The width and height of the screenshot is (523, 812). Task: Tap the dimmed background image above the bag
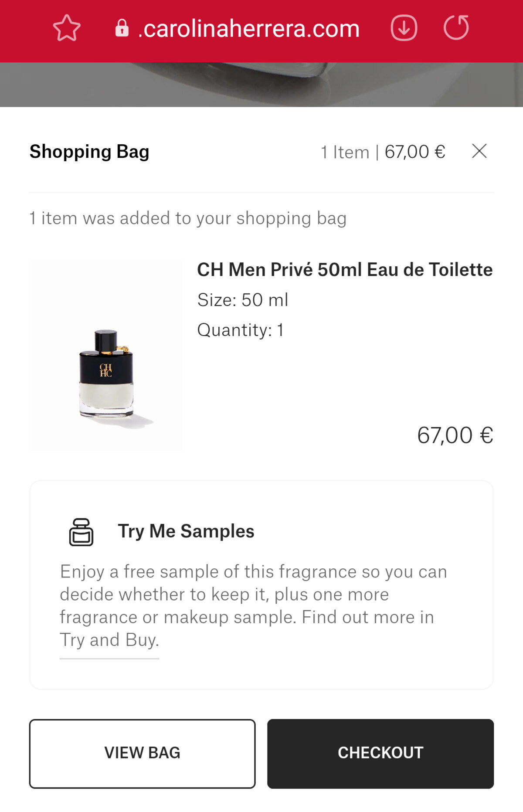261,85
